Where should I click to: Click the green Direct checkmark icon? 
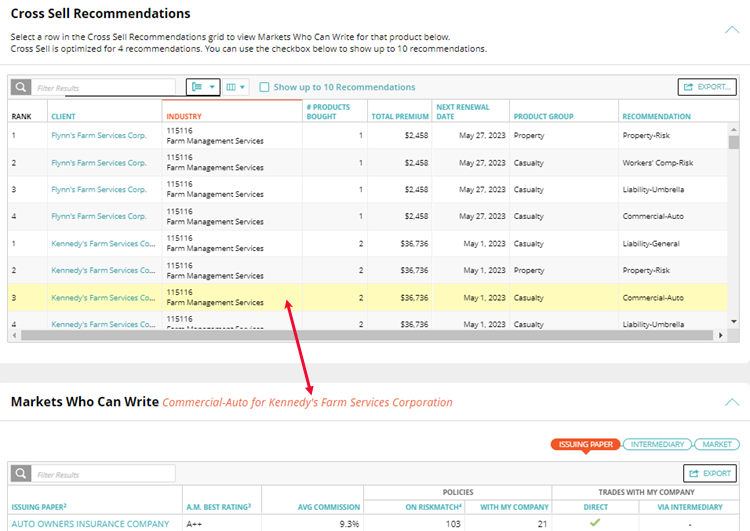point(594,522)
